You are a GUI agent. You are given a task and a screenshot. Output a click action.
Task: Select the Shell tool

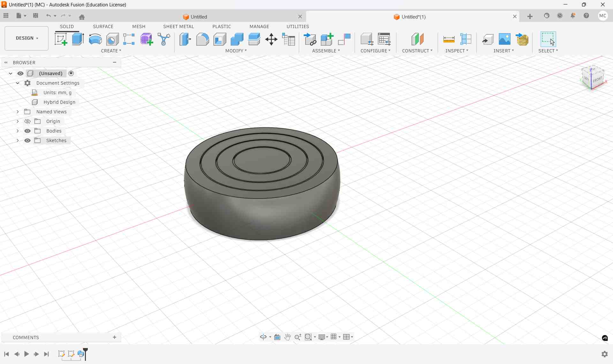pyautogui.click(x=220, y=39)
